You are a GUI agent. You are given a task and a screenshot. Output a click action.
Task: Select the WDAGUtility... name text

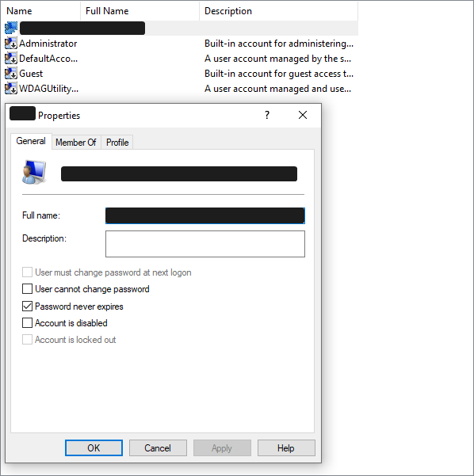click(48, 89)
